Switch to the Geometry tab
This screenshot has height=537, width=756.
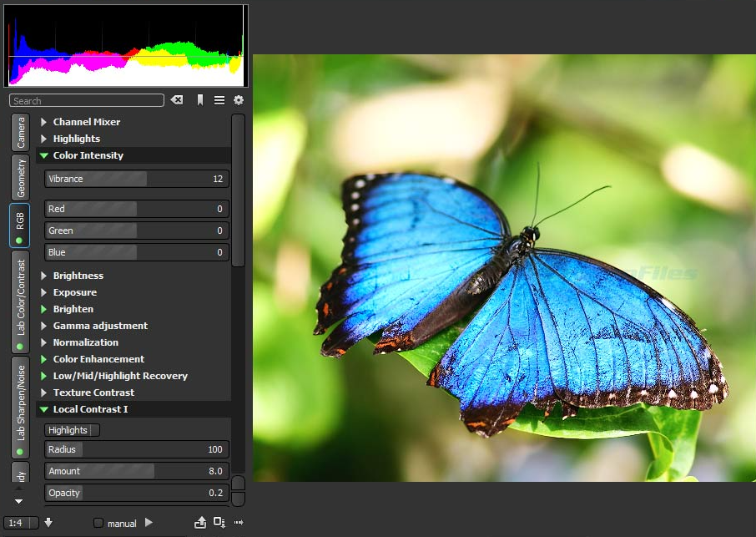click(20, 178)
